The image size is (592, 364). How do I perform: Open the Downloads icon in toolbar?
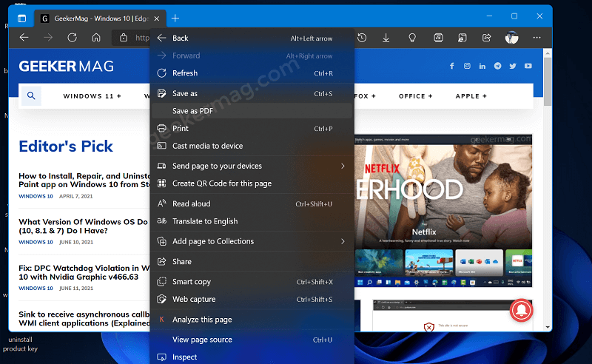386,38
